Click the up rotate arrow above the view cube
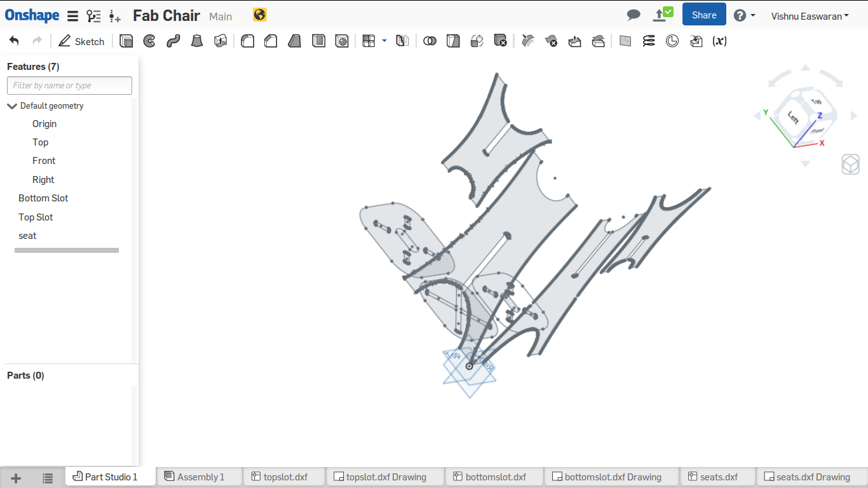This screenshot has width=868, height=488. tap(806, 67)
